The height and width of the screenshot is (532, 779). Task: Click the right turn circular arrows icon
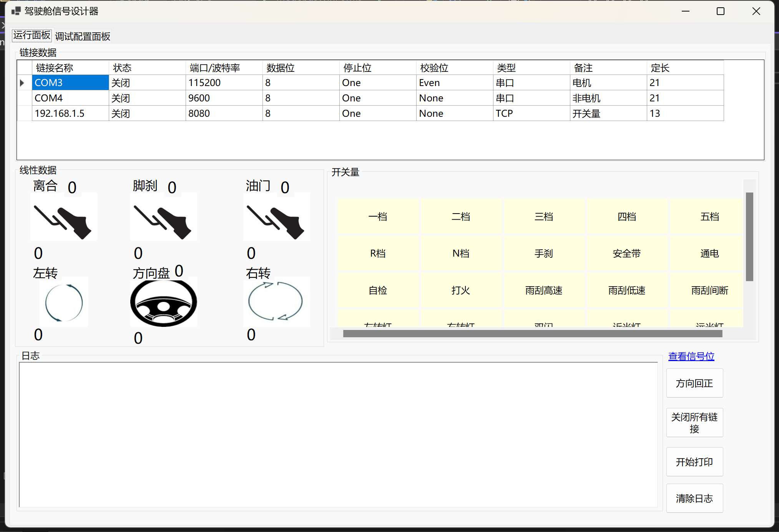pyautogui.click(x=276, y=302)
